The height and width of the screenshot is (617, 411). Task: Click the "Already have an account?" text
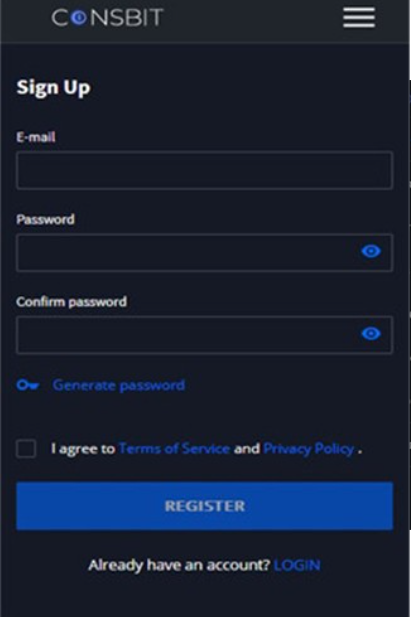pos(179,565)
